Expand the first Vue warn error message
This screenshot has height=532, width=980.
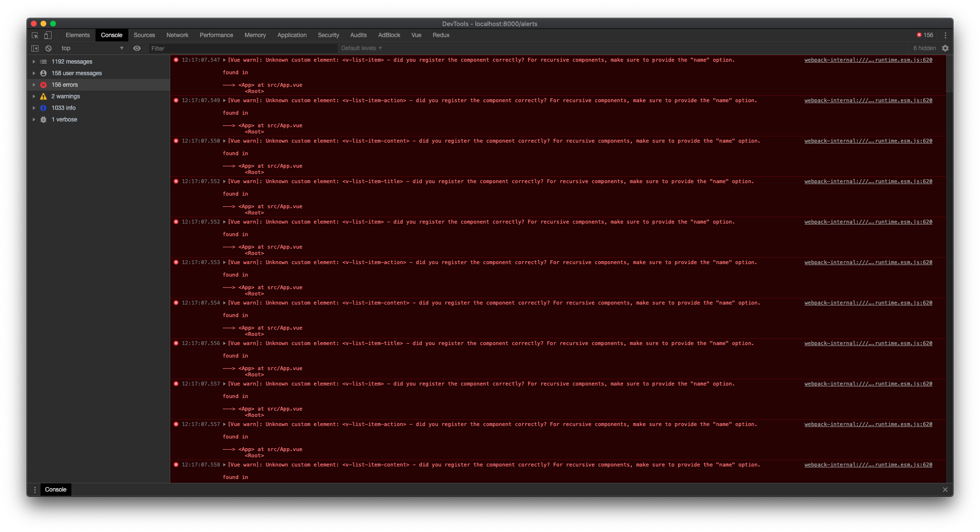tap(224, 60)
